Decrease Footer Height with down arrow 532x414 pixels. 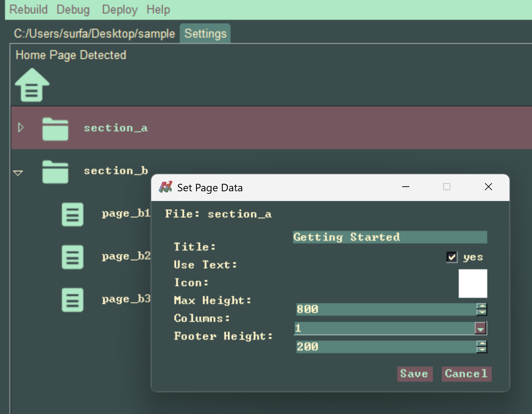tap(482, 349)
